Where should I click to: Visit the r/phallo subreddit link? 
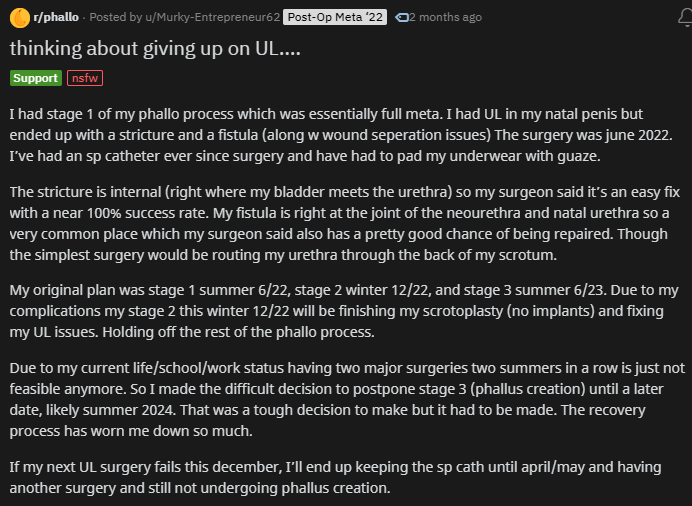[56, 17]
